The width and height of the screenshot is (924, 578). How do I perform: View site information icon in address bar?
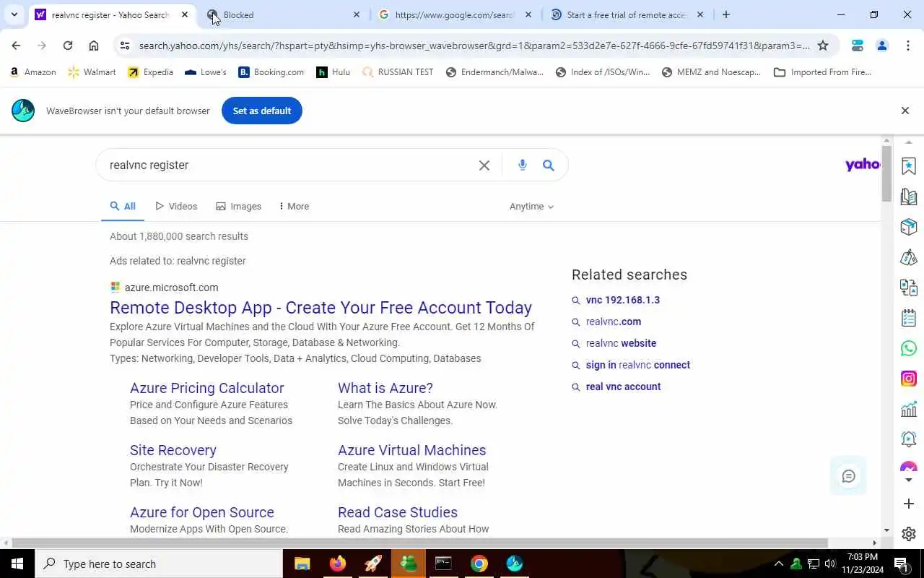click(x=125, y=46)
